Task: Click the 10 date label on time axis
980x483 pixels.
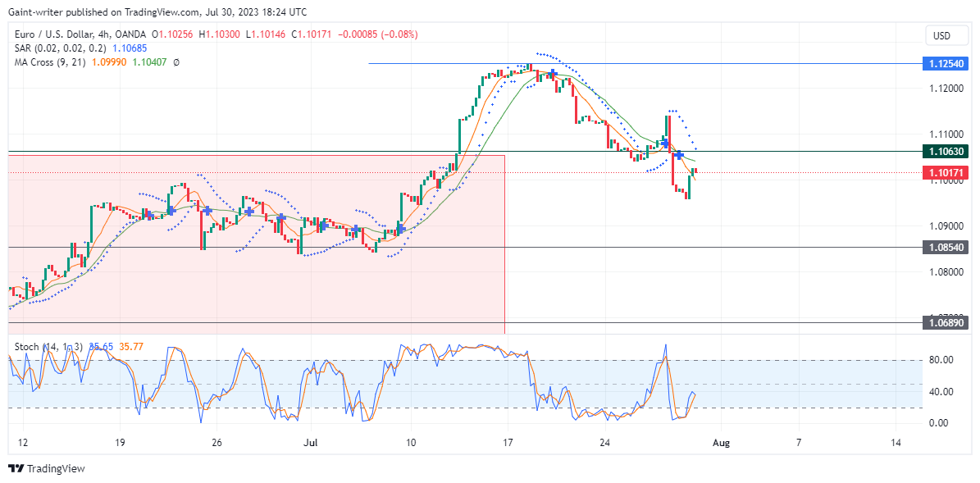Action: 411,442
